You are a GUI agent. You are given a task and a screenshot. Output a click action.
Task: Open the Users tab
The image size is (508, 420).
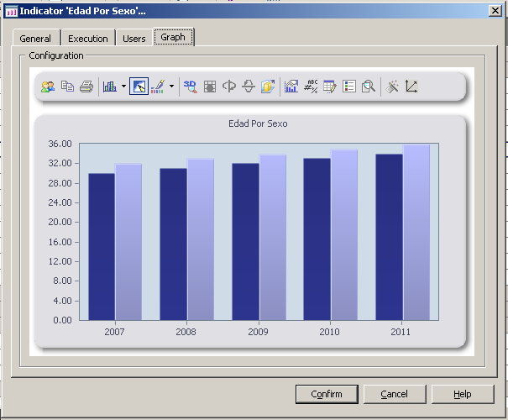pyautogui.click(x=134, y=39)
